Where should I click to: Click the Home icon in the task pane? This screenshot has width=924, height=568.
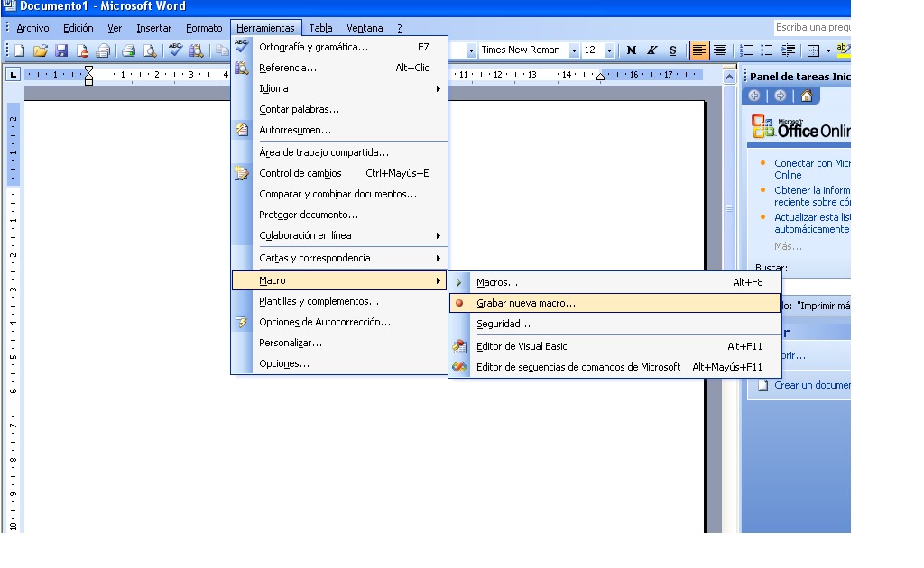[807, 96]
